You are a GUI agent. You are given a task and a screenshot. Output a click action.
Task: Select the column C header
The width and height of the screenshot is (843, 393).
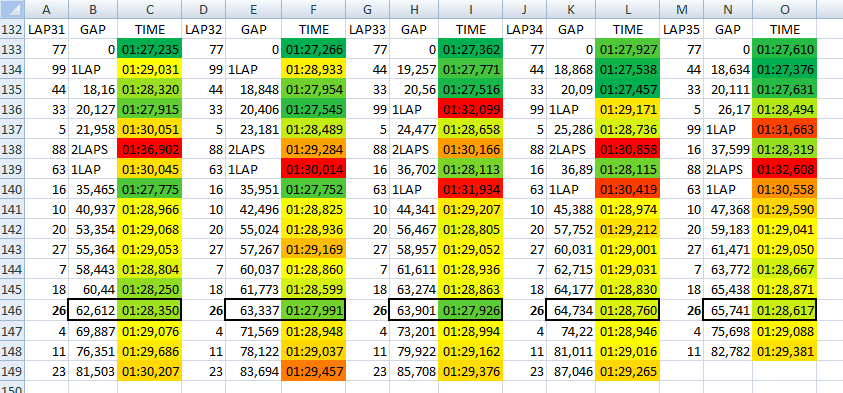149,9
